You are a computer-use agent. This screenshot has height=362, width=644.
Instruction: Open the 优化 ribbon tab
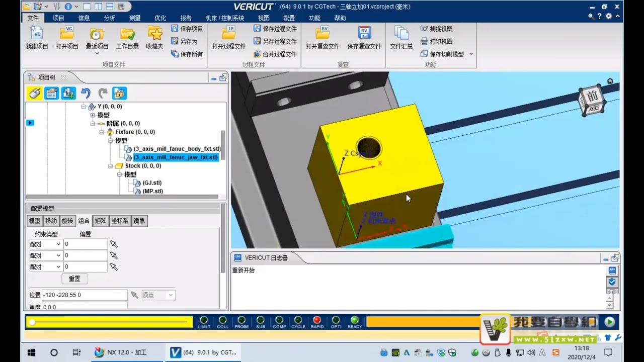point(160,18)
